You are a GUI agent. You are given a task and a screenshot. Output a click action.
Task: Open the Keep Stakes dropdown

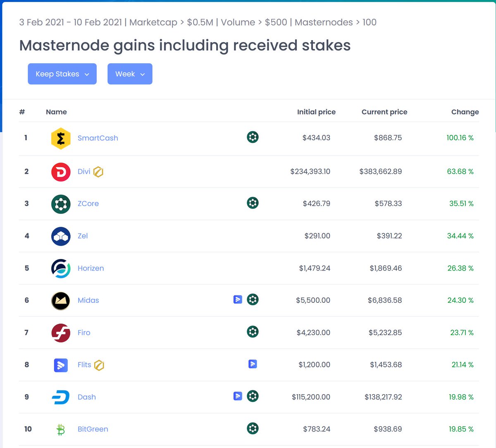coord(62,74)
